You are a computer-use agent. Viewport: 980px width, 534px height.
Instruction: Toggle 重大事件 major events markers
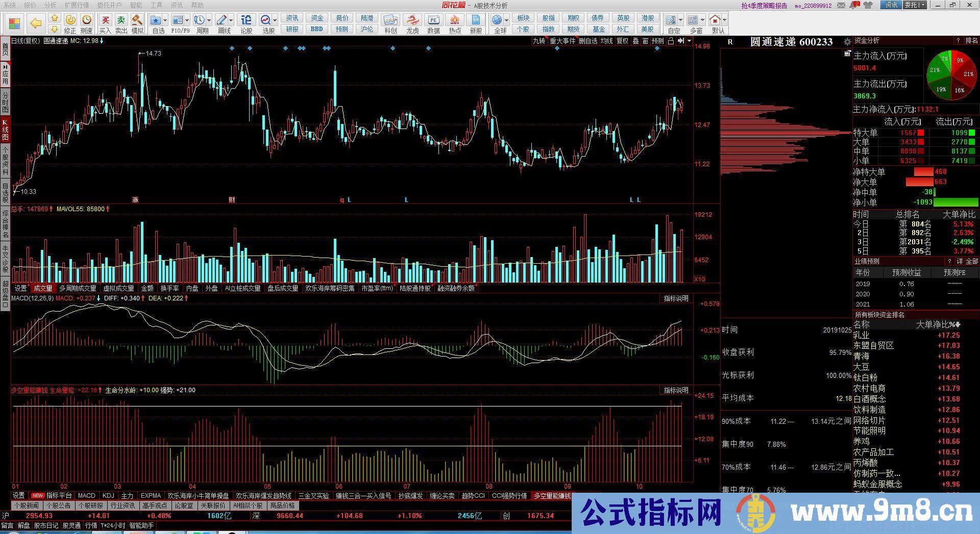click(x=562, y=41)
